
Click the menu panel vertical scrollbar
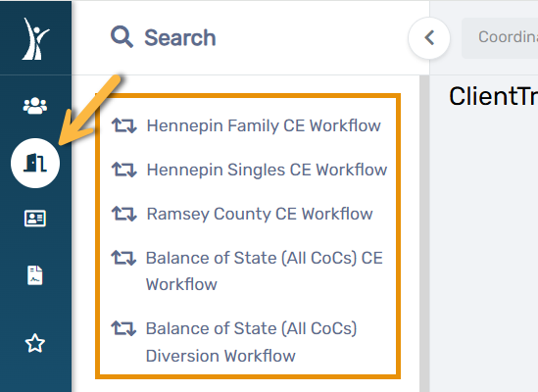coord(424,233)
